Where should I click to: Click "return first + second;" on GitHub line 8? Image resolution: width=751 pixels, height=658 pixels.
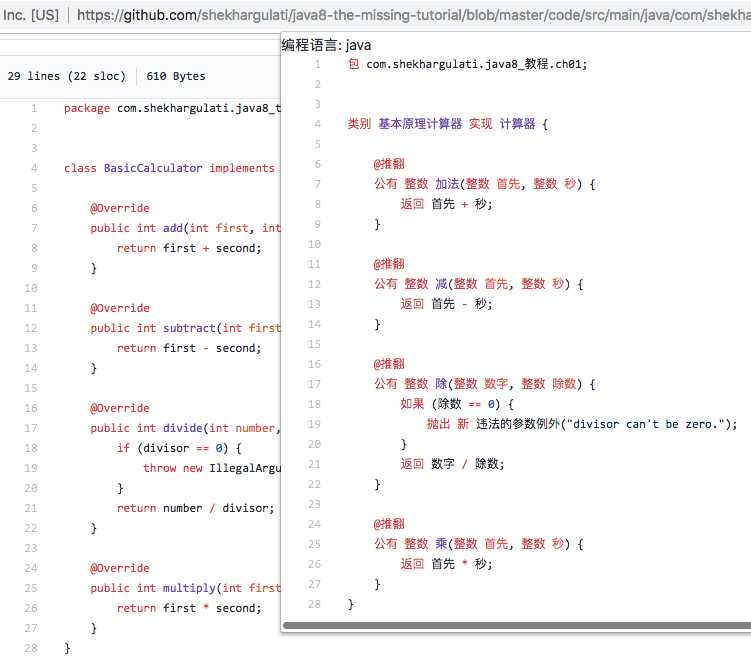(189, 248)
